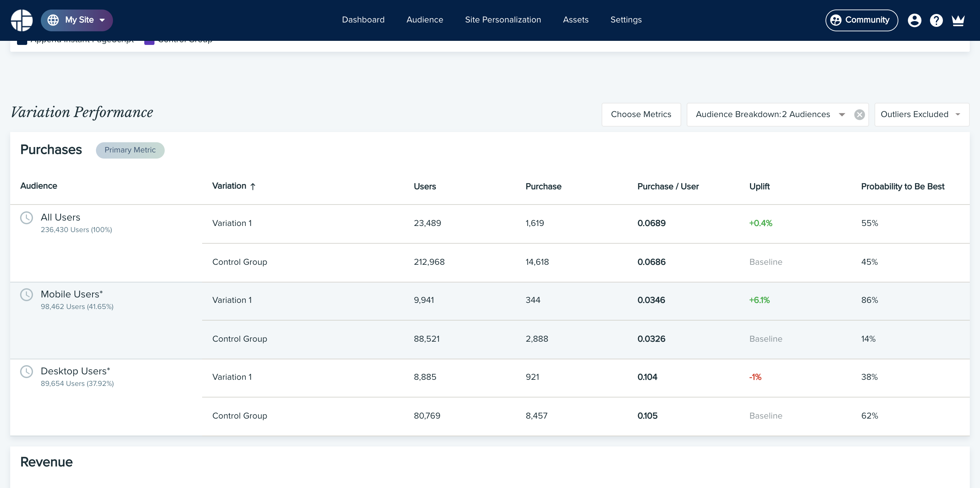Open the Outliers Excluded dropdown
This screenshot has height=488, width=980.
[x=921, y=114]
